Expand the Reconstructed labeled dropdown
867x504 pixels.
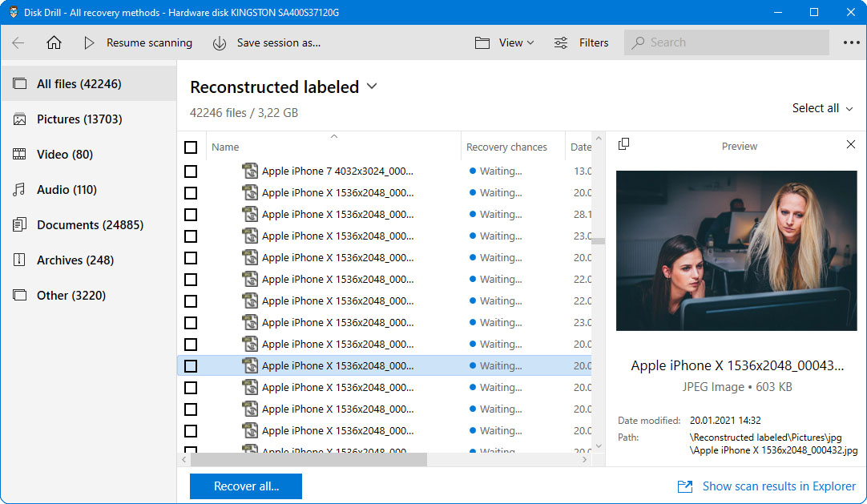[372, 87]
